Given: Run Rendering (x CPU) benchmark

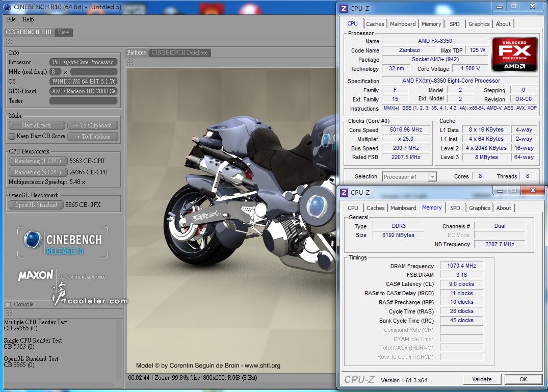Looking at the screenshot, I should (x=38, y=172).
